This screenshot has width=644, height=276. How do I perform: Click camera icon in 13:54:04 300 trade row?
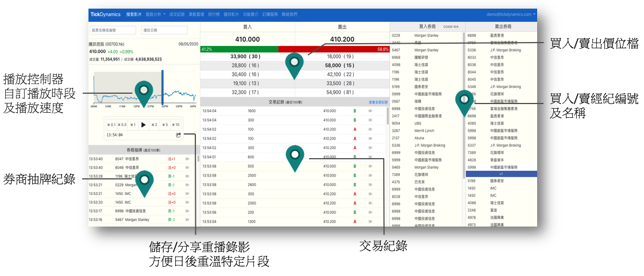371,120
